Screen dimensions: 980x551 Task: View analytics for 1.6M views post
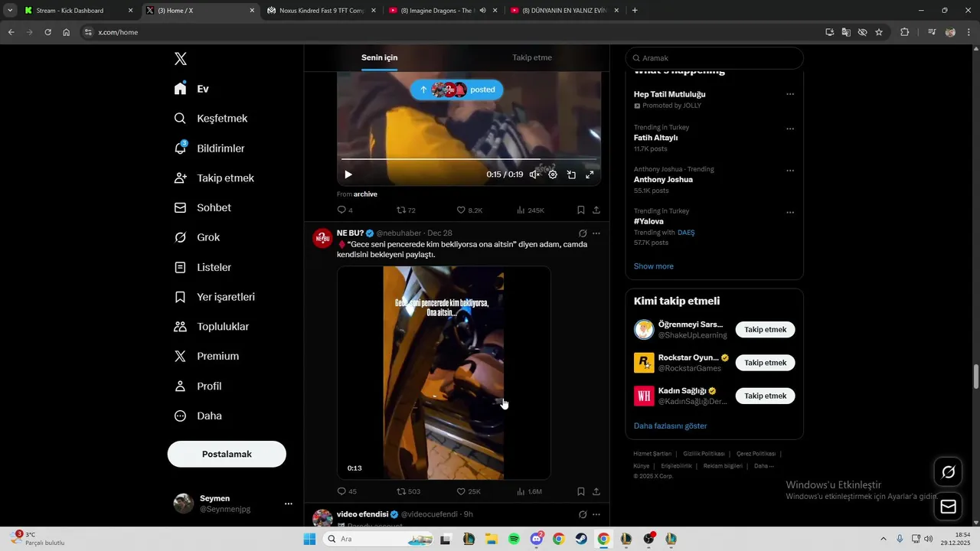pyautogui.click(x=529, y=491)
